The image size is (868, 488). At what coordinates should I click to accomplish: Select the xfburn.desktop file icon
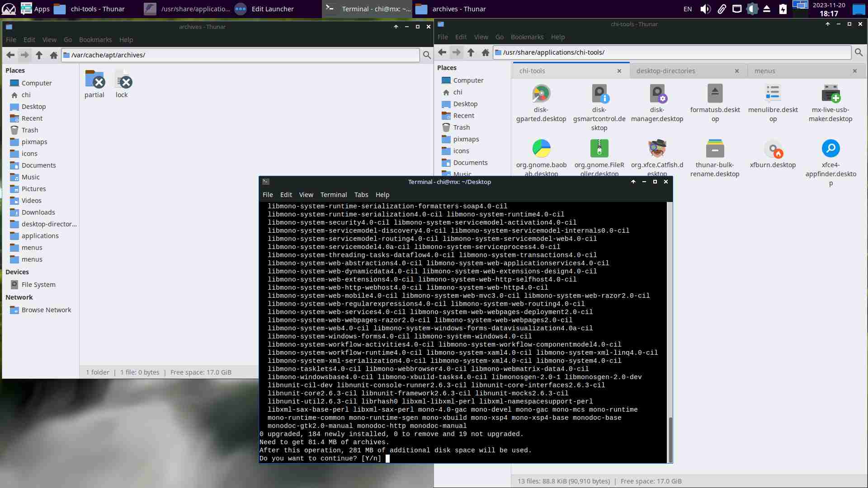(x=773, y=149)
